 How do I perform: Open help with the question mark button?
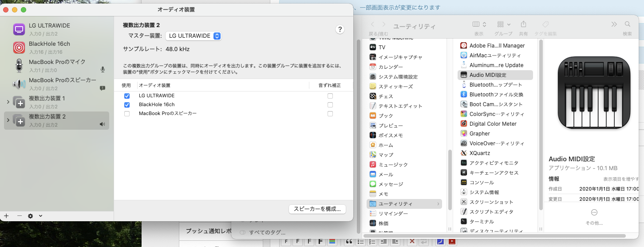[340, 29]
